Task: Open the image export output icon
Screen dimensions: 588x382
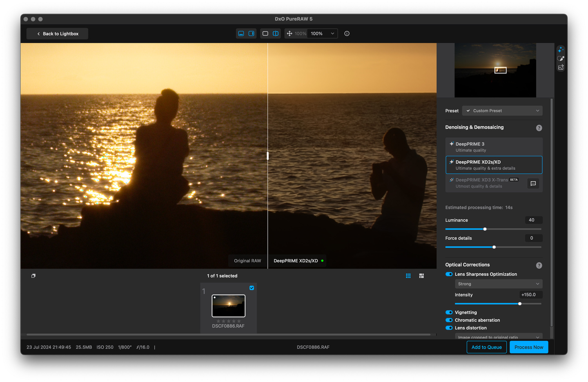Action: click(x=561, y=67)
